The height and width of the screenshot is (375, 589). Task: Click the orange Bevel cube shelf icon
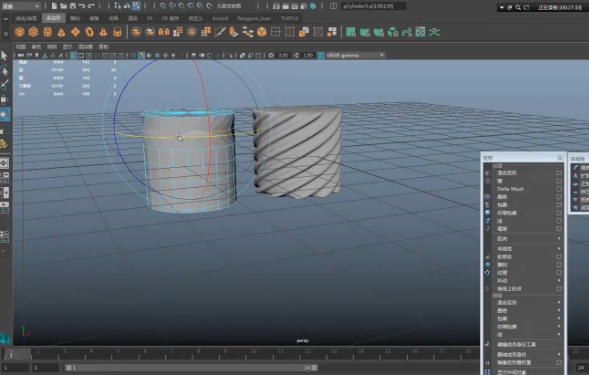[x=261, y=32]
